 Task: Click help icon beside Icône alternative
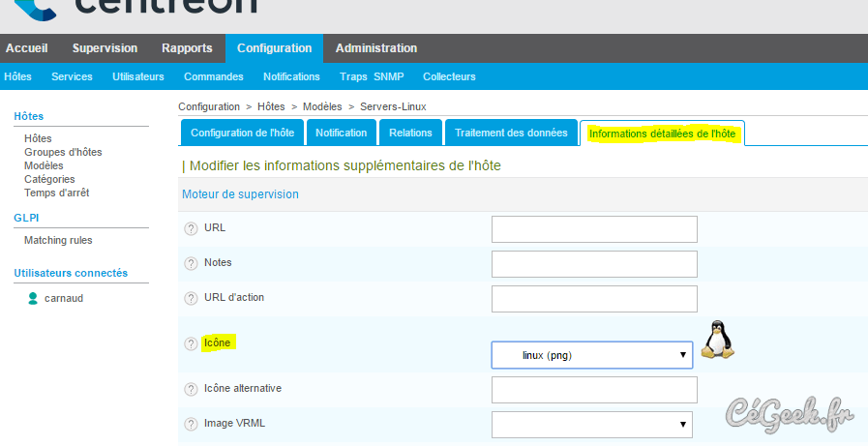click(x=191, y=389)
